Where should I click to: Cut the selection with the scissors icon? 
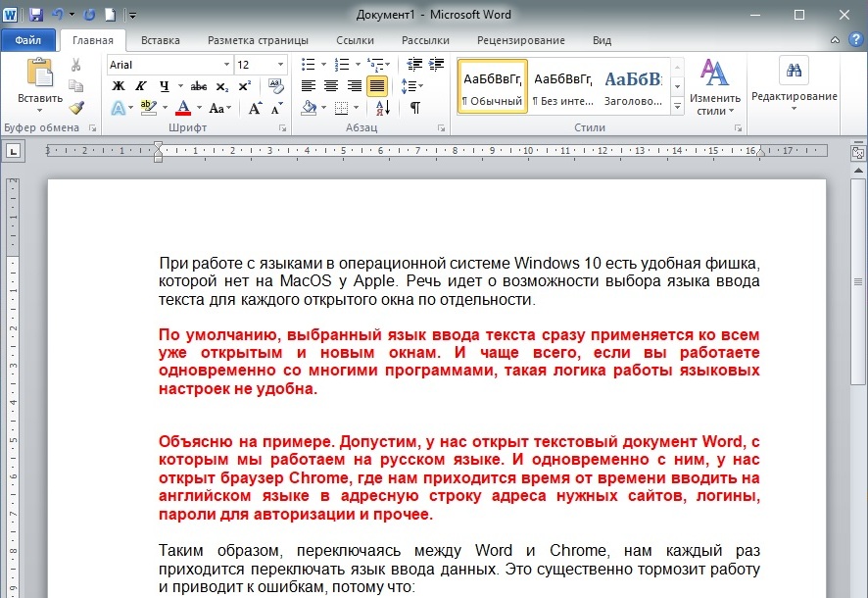[75, 65]
